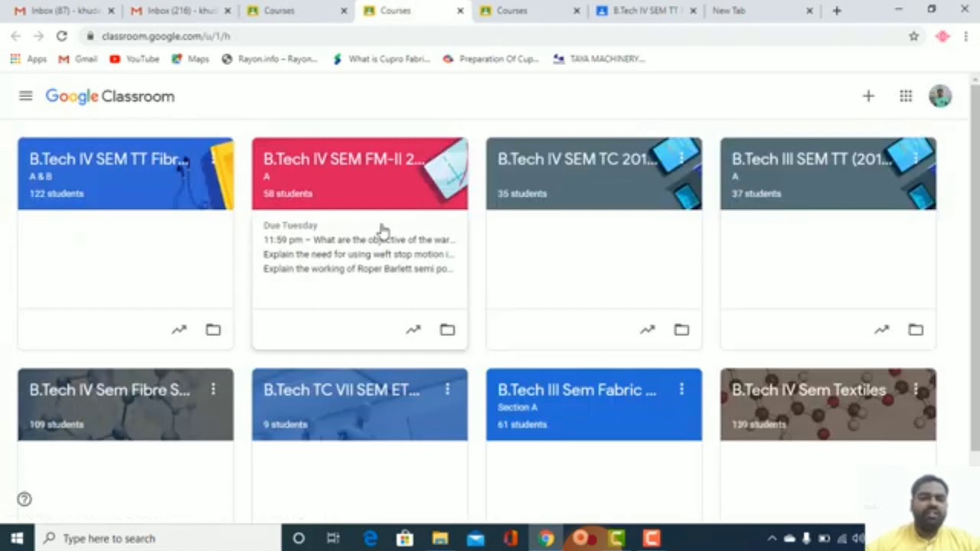Open Drive folder icon on B.Tech IV SEM TC card
The width and height of the screenshot is (980, 551).
[681, 329]
